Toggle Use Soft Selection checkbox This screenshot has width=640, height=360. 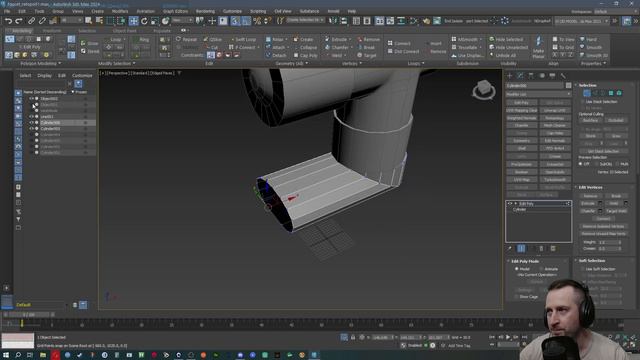pos(582,269)
